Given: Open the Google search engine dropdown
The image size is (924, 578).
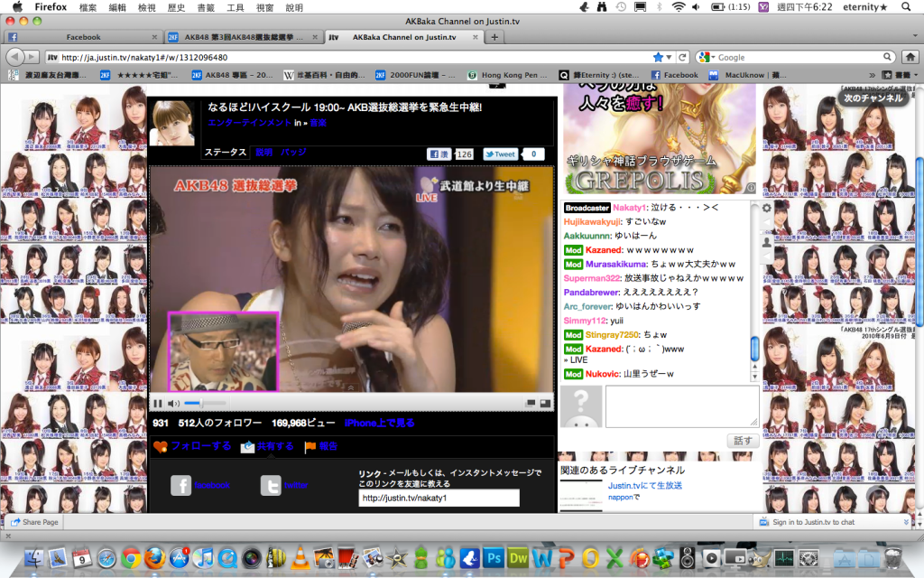Looking at the screenshot, I should pyautogui.click(x=707, y=57).
